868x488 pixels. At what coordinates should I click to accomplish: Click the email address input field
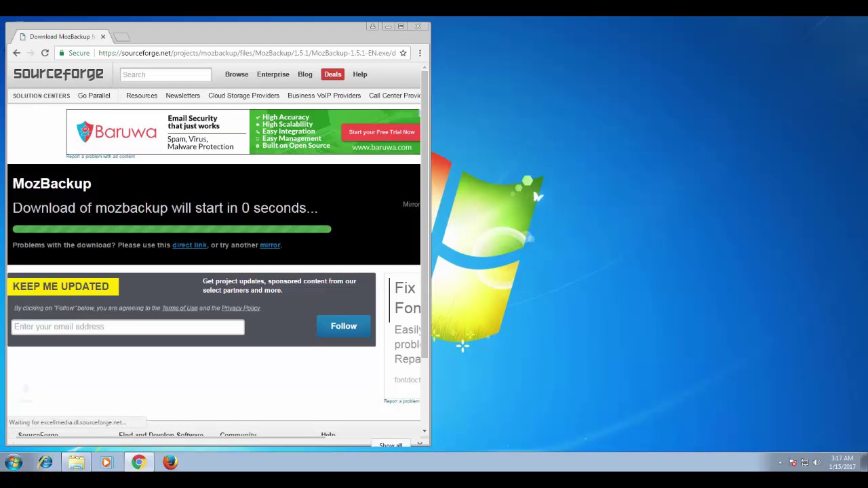click(127, 327)
